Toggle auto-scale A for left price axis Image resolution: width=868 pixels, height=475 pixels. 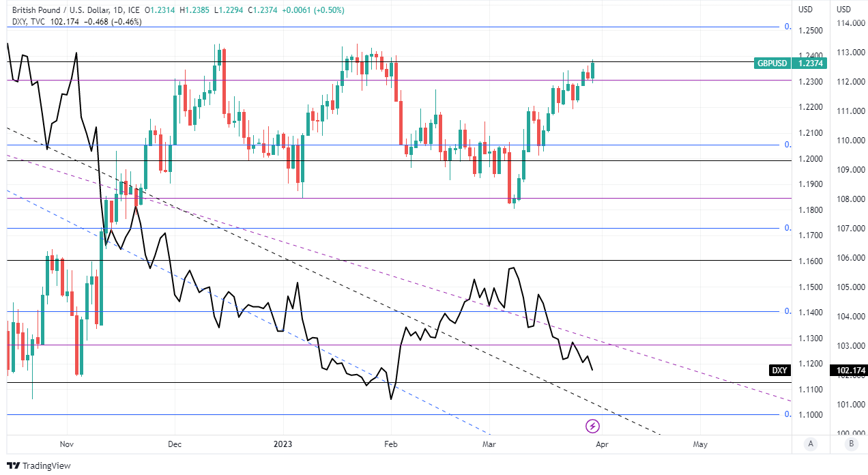pyautogui.click(x=811, y=444)
